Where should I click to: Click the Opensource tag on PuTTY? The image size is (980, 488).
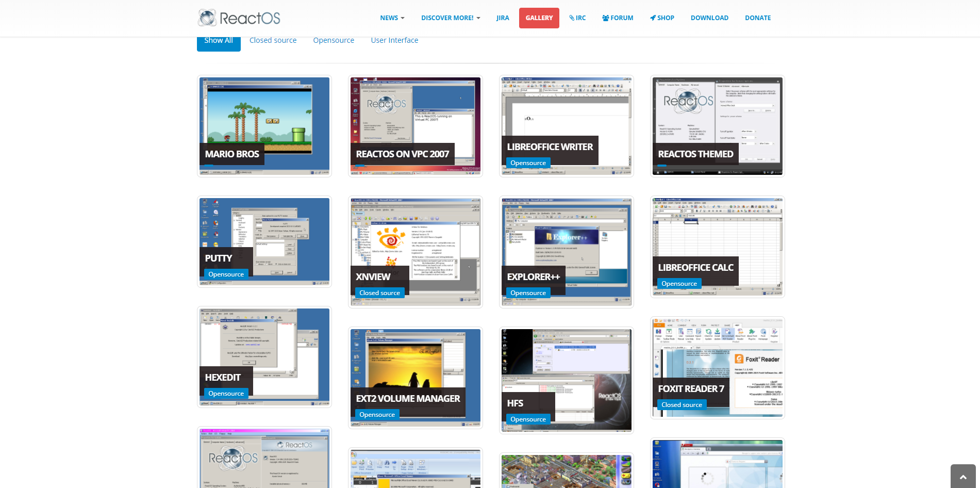pyautogui.click(x=226, y=274)
